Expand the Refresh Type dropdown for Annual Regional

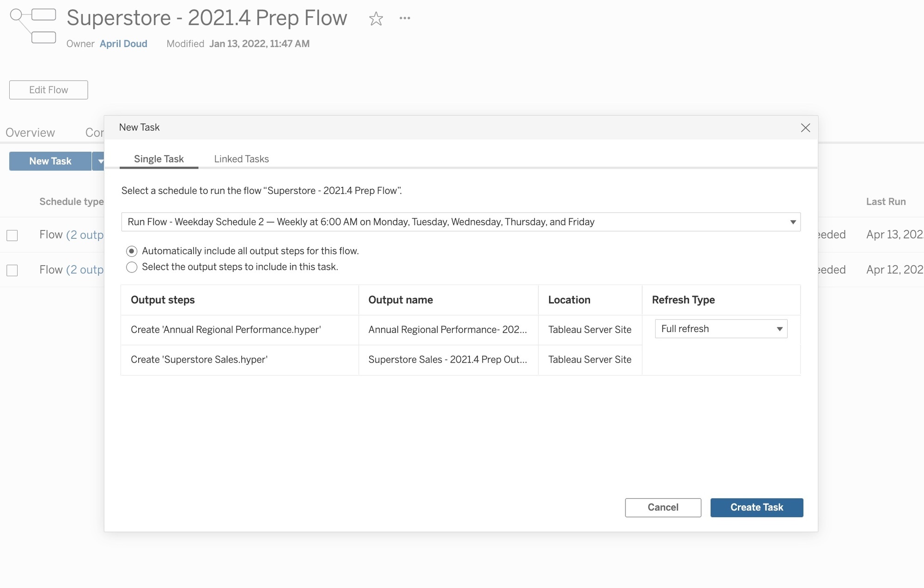(778, 329)
